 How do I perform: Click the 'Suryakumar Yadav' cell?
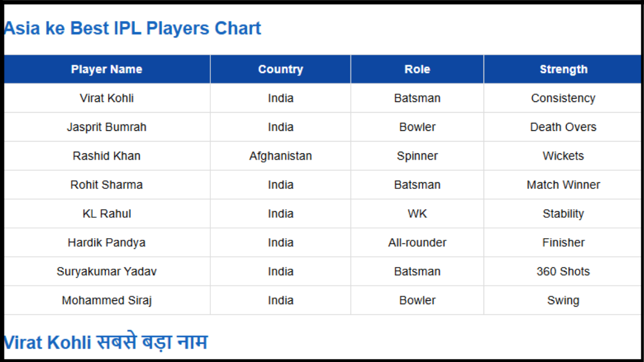click(x=106, y=271)
